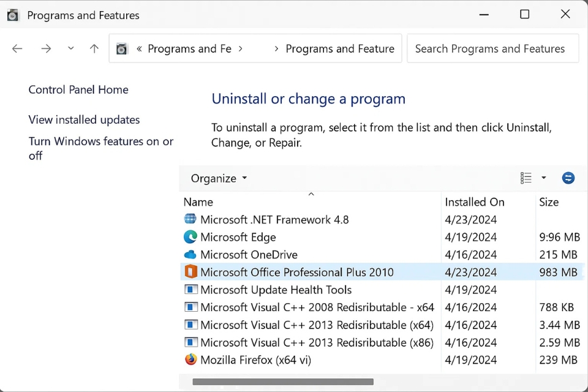Sort list by the Size column header
588x392 pixels.
click(548, 202)
